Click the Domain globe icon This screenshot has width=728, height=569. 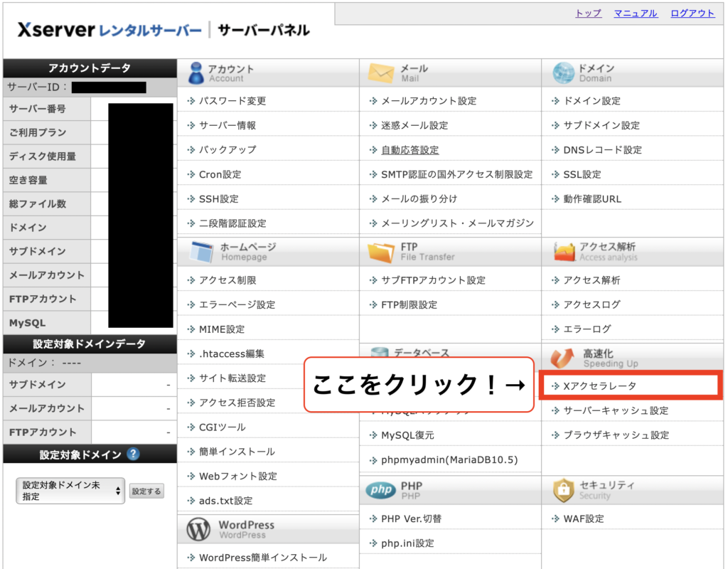[563, 73]
